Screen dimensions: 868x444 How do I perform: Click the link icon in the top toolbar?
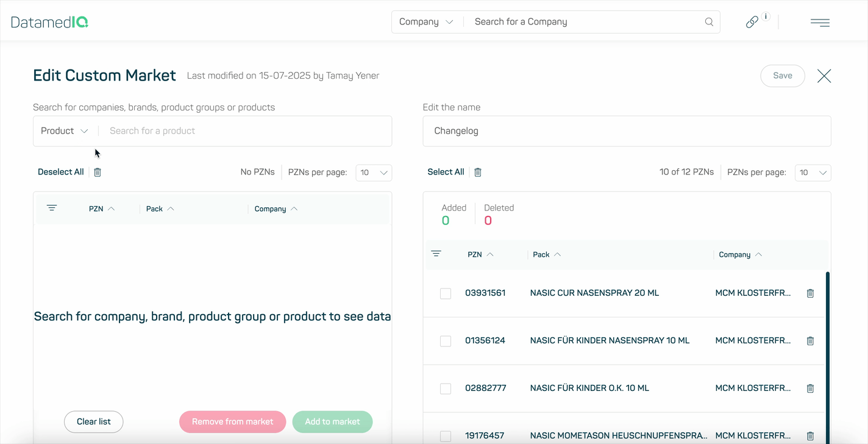[752, 21]
